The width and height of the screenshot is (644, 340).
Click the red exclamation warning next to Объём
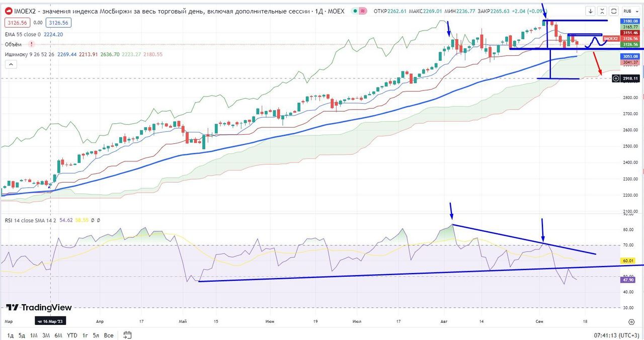tap(31, 44)
